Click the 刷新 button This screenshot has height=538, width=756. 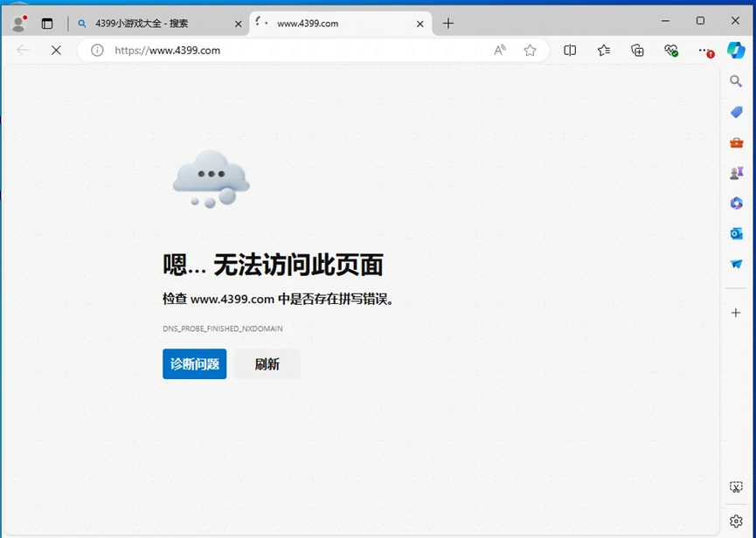[x=267, y=364]
